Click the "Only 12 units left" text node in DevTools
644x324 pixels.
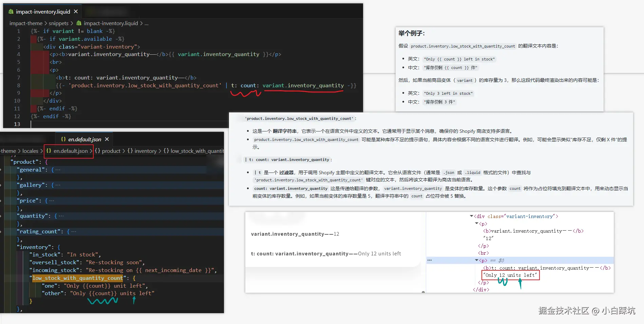pyautogui.click(x=510, y=275)
